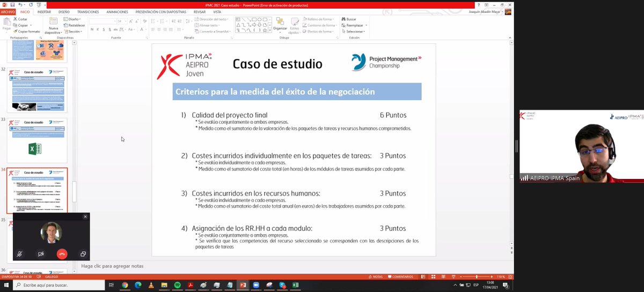Toggle underline (S) formatting
This screenshot has width=644, height=292.
click(x=104, y=29)
